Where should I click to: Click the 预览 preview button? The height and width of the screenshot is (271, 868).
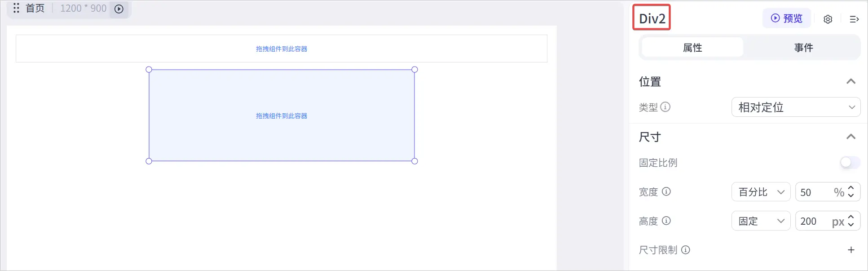(x=787, y=18)
